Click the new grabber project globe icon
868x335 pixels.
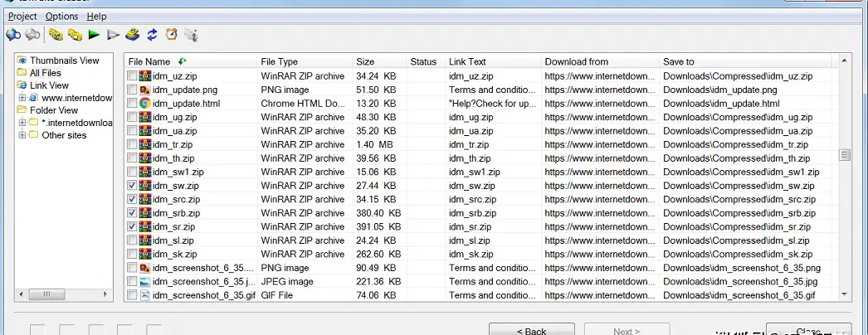click(x=13, y=35)
